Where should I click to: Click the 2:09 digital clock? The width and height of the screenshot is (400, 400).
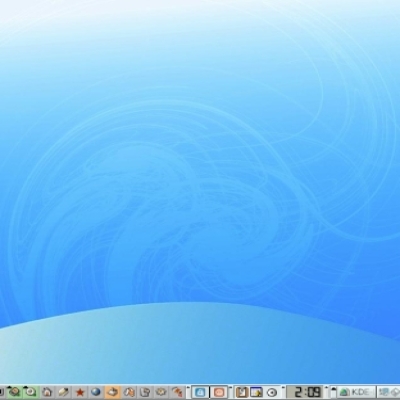tap(305, 392)
